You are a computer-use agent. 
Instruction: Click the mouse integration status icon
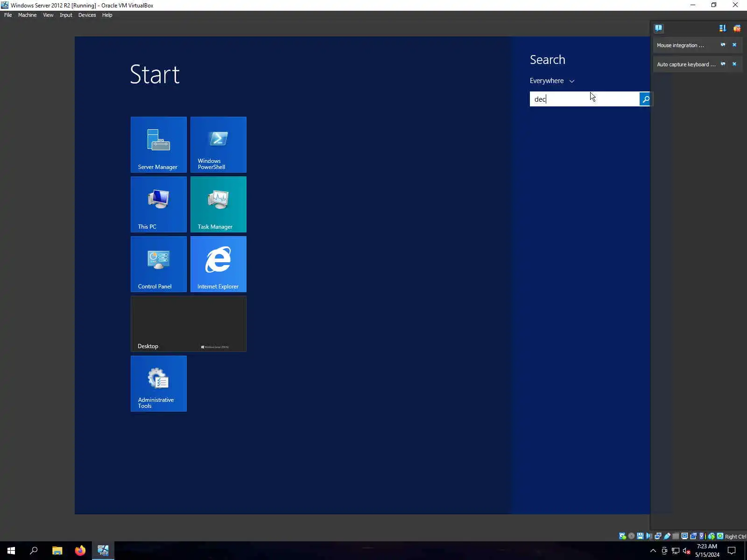pos(712,536)
